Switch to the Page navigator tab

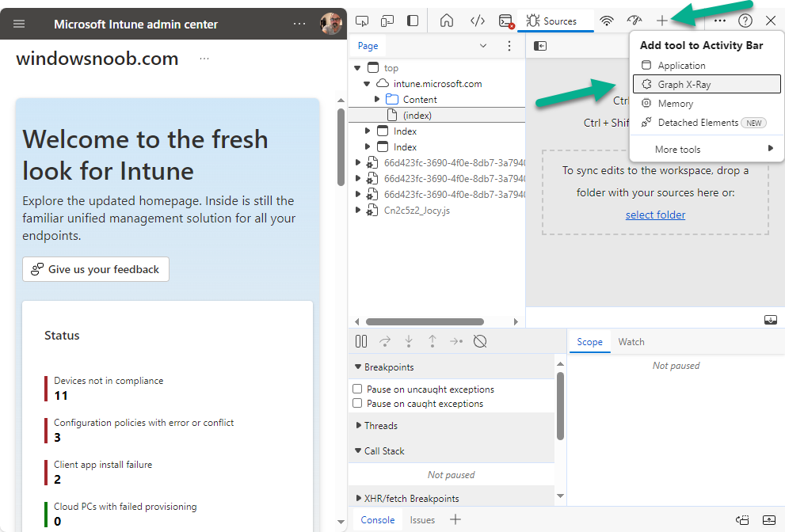coord(368,46)
